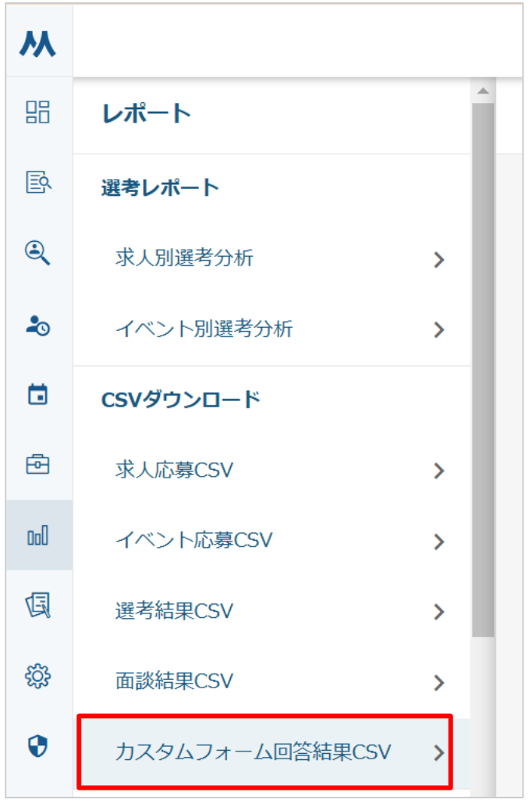The height and width of the screenshot is (803, 532).
Task: Select 求人応募CSV download item
Action: [174, 470]
